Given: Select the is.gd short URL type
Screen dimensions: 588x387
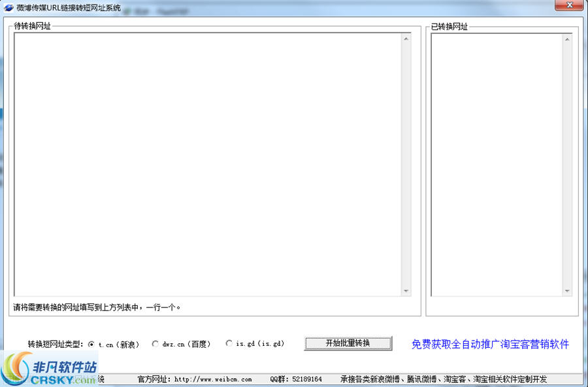Looking at the screenshot, I should (229, 343).
